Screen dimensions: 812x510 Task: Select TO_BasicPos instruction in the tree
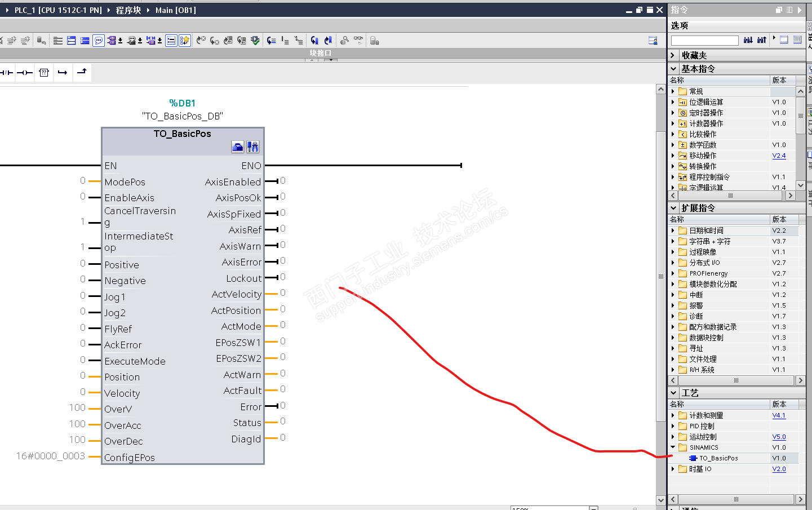click(x=718, y=458)
